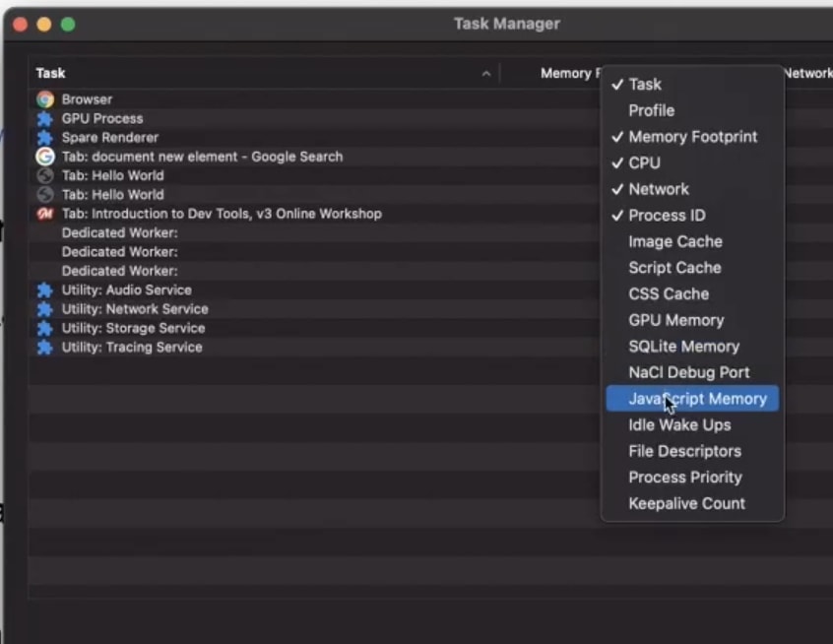Select Tab: Introduction to Dev Tools row
The height and width of the screenshot is (644, 833).
click(314, 214)
